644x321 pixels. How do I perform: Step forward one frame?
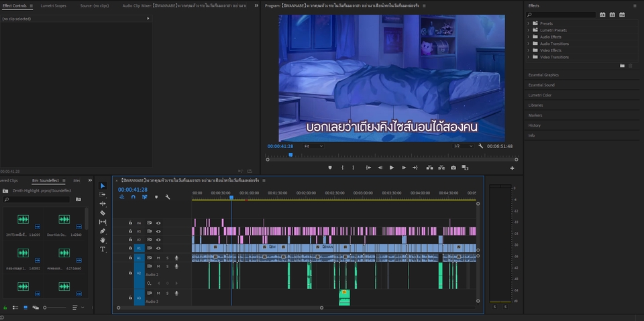tap(404, 168)
